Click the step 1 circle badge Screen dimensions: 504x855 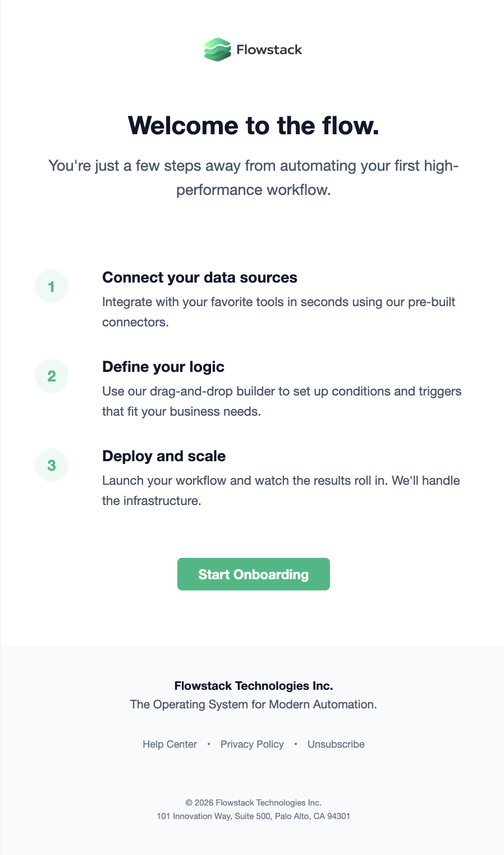click(52, 286)
